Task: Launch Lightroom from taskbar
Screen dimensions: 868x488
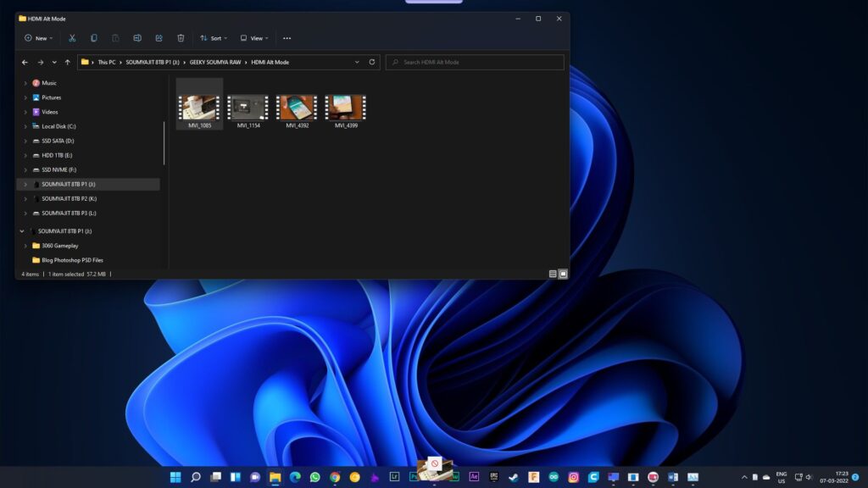Action: click(x=394, y=477)
